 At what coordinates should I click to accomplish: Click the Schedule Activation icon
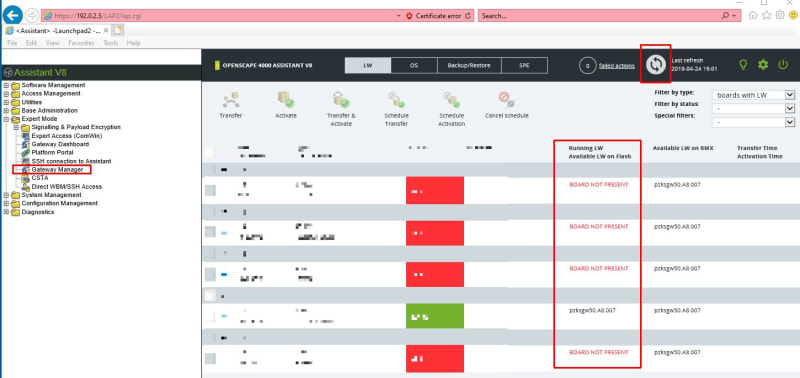coord(452,99)
